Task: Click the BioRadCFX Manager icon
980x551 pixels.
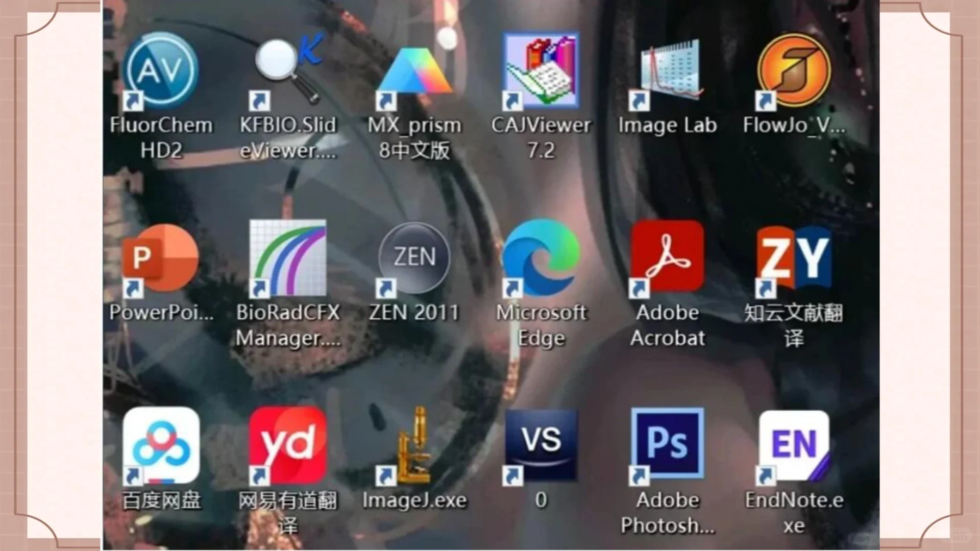Action: (288, 258)
